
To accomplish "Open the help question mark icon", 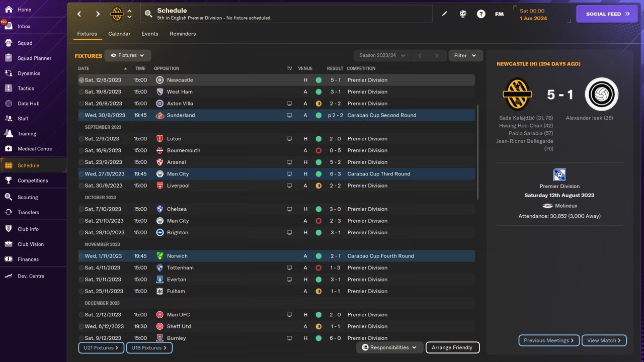I will click(481, 14).
